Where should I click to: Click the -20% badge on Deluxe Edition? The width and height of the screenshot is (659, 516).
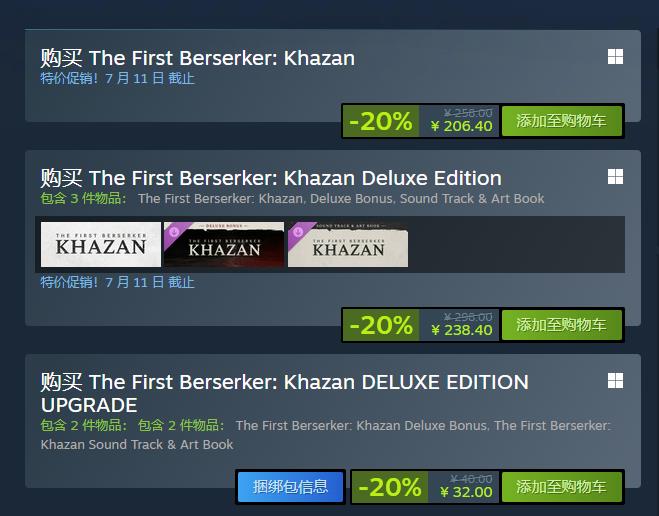(380, 325)
